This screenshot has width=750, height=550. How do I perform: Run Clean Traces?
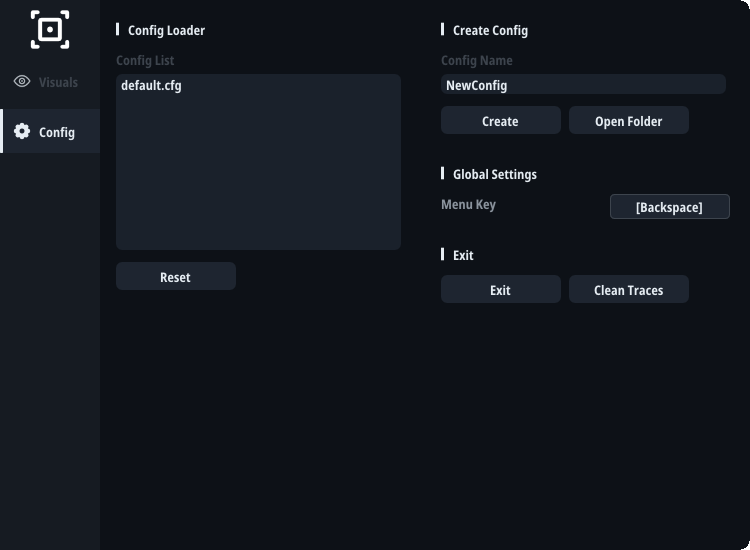629,289
